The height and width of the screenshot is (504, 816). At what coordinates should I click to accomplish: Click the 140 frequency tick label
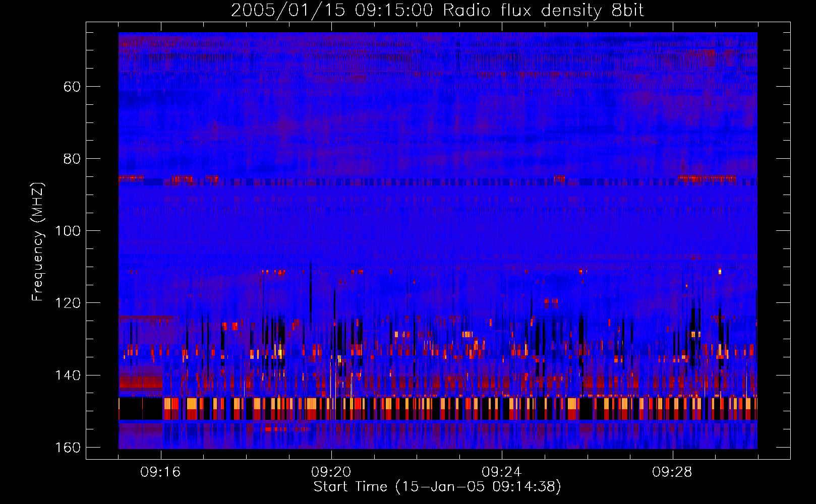coord(68,375)
